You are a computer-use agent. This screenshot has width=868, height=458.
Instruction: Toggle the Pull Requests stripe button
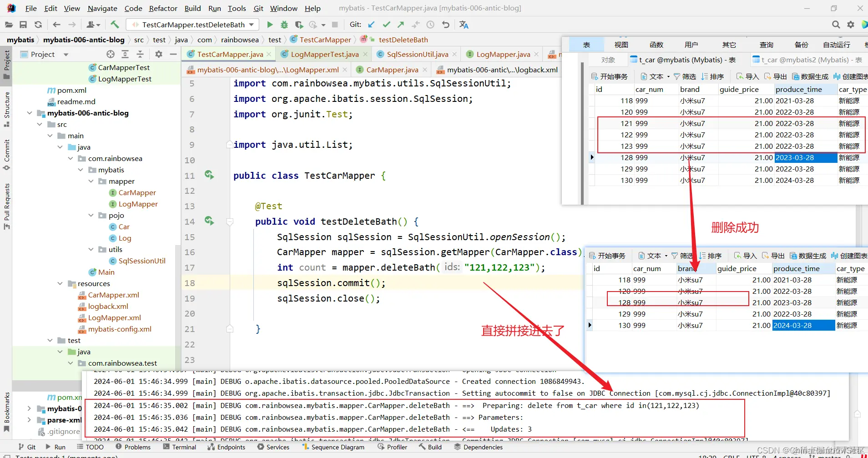[6, 206]
